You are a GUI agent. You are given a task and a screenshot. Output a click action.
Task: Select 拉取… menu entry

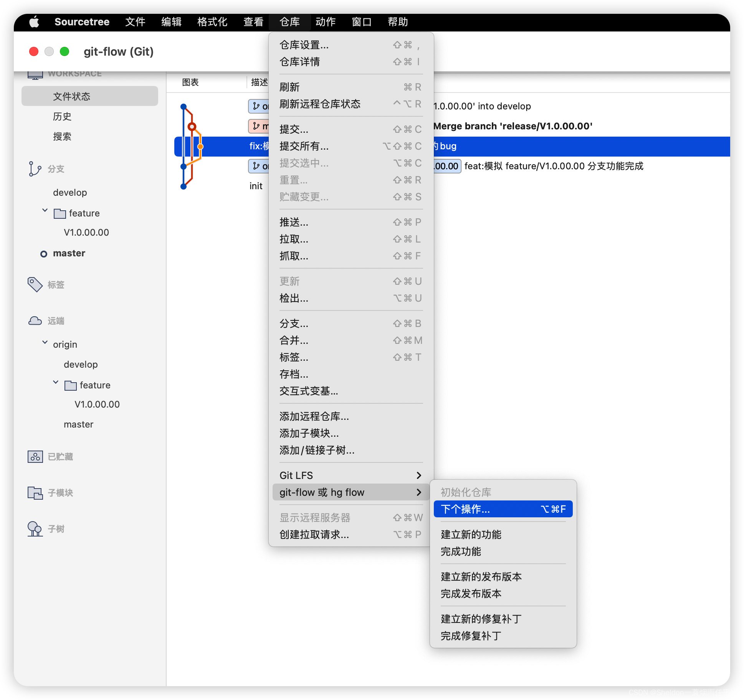(351, 239)
